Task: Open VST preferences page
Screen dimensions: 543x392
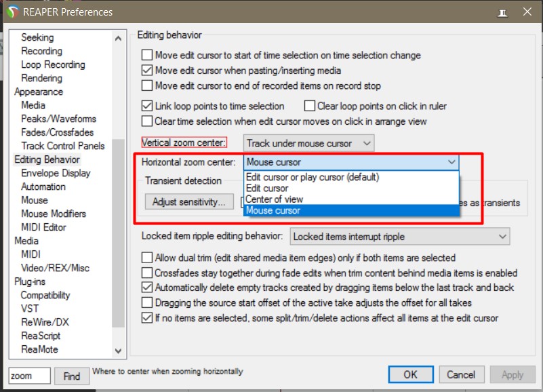Action: point(29,309)
